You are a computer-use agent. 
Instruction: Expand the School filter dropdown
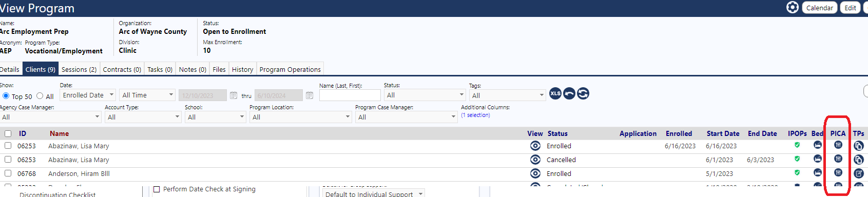point(216,117)
